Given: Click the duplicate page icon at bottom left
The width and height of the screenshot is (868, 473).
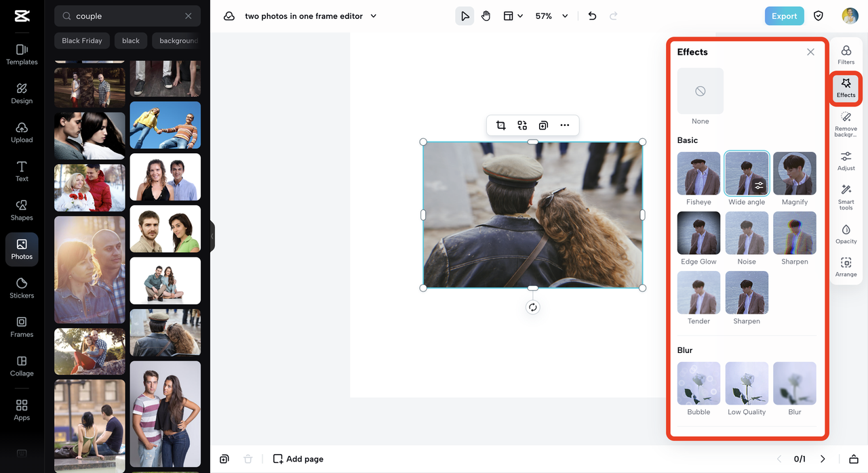Looking at the screenshot, I should coord(224,459).
